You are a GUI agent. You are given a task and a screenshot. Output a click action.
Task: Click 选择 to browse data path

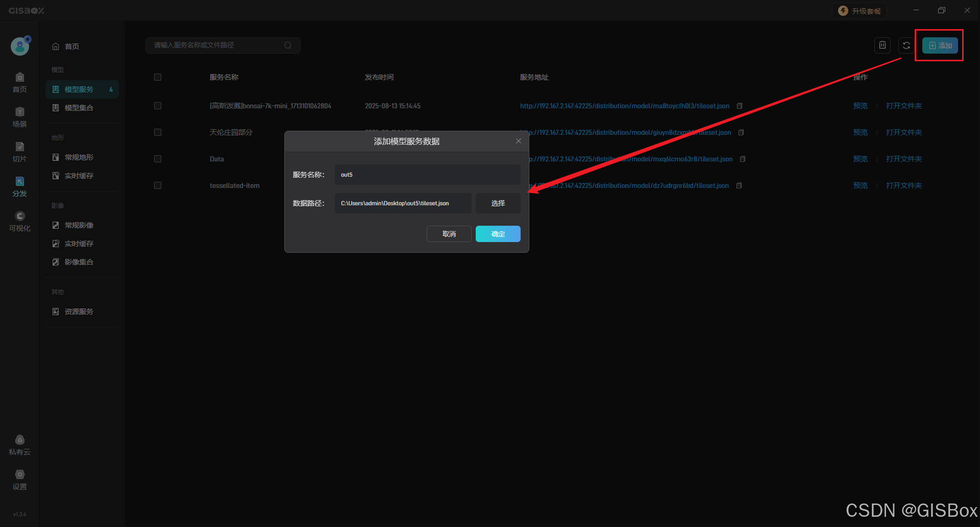point(498,203)
